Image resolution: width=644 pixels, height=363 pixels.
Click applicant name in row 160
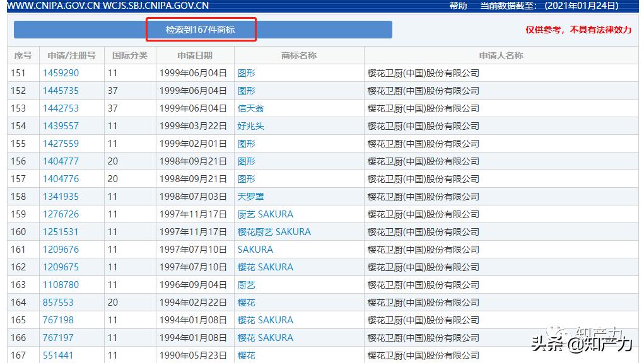click(423, 232)
